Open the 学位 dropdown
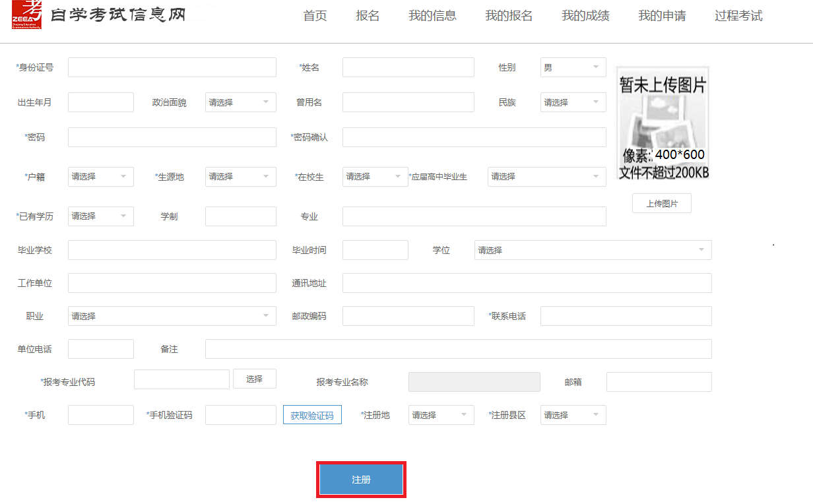Screen dimensions: 813x504 point(592,250)
